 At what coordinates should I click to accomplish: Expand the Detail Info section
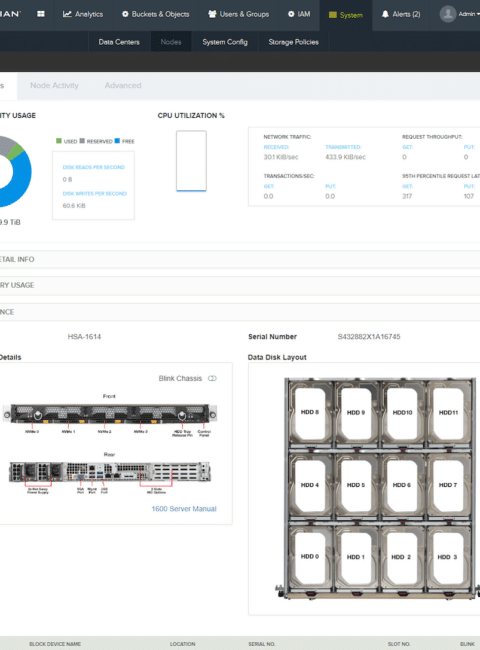[240, 260]
